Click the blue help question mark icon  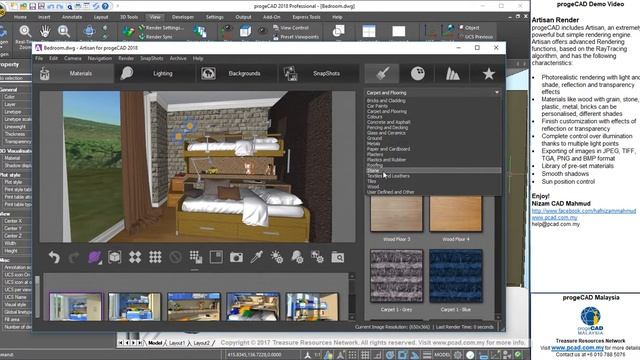tap(105, 6)
